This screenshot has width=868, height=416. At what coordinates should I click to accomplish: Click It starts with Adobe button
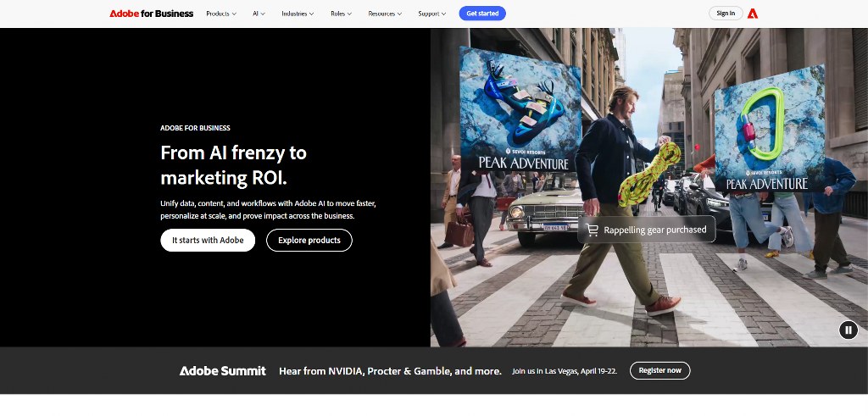(208, 240)
